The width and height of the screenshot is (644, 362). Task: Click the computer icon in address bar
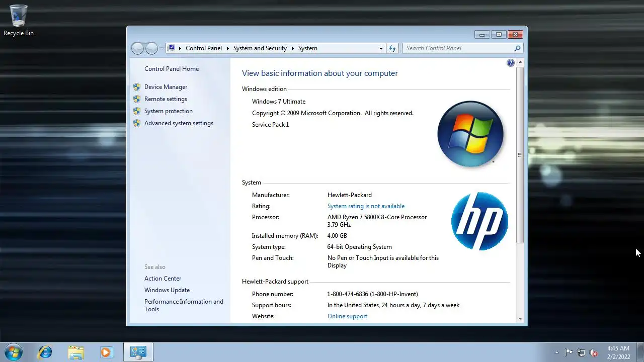click(171, 48)
